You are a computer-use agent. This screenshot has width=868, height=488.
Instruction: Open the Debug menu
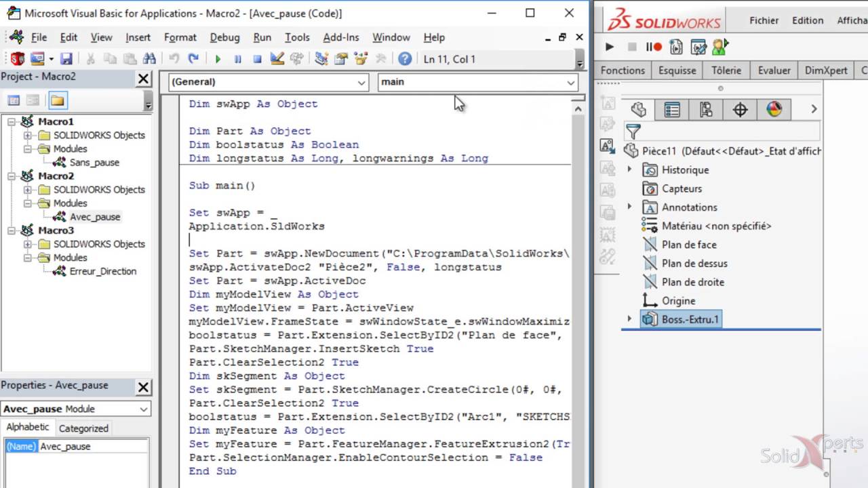tap(224, 37)
